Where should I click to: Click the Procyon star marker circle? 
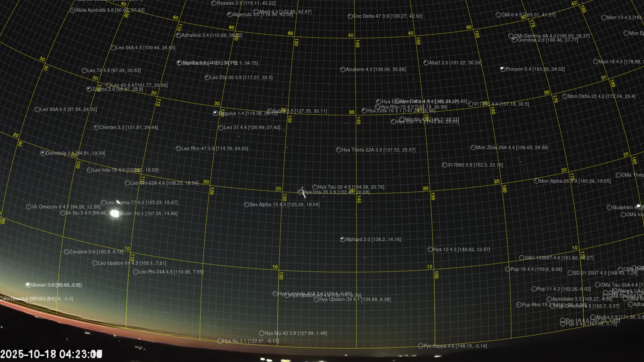click(x=502, y=69)
